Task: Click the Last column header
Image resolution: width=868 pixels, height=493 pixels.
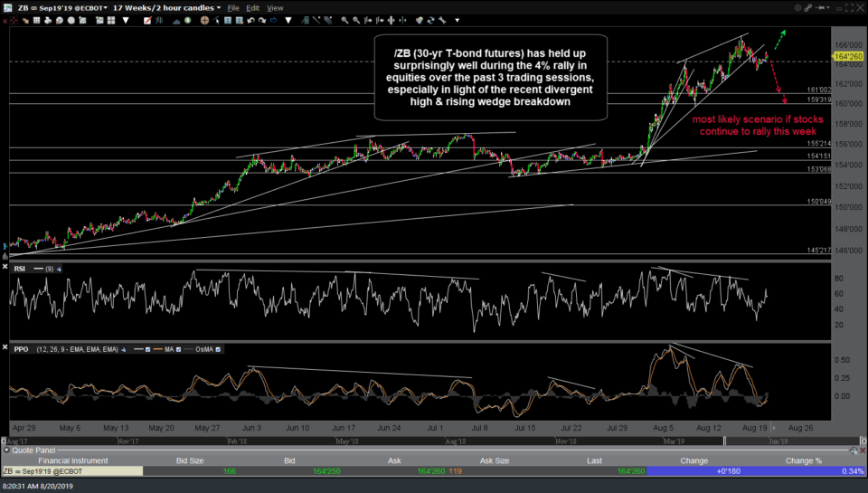Action: click(x=594, y=460)
